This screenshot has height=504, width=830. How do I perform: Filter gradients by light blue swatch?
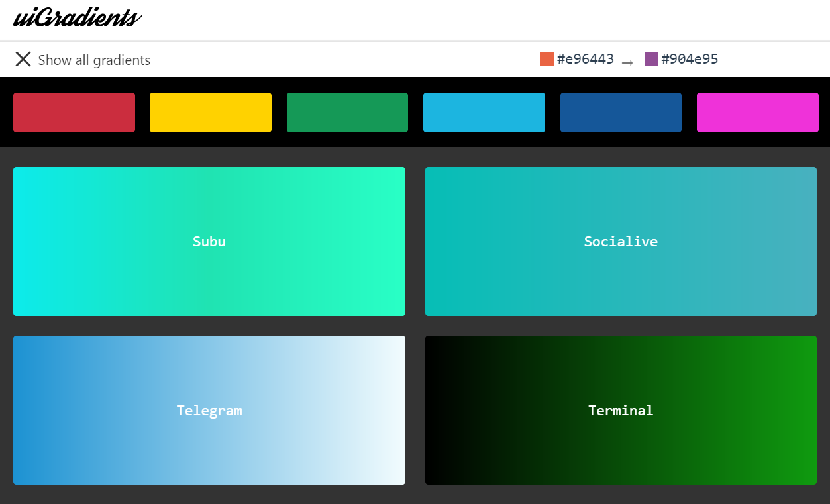pos(484,113)
